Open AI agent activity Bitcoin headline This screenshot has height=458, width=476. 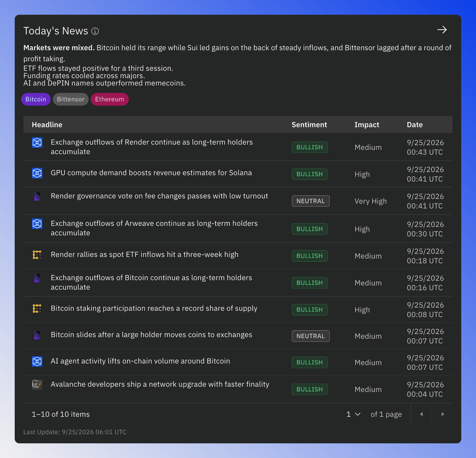point(140,361)
